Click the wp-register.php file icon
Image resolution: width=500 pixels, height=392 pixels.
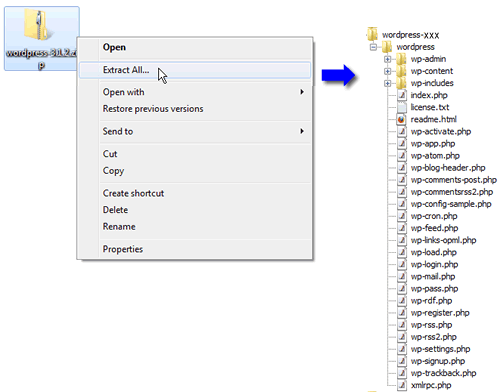click(402, 313)
